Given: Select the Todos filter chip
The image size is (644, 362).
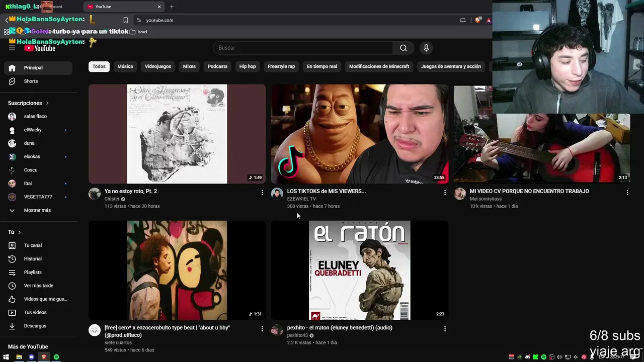Looking at the screenshot, I should [99, 66].
